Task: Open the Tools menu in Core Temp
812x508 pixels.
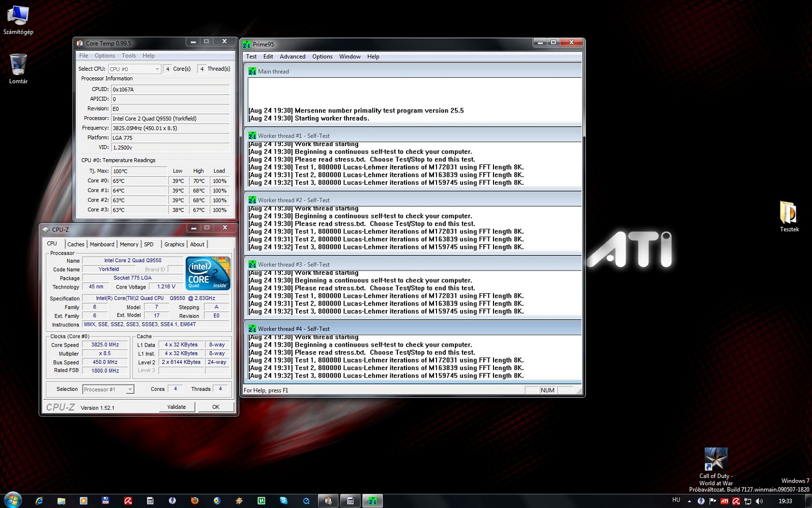Action: point(129,55)
